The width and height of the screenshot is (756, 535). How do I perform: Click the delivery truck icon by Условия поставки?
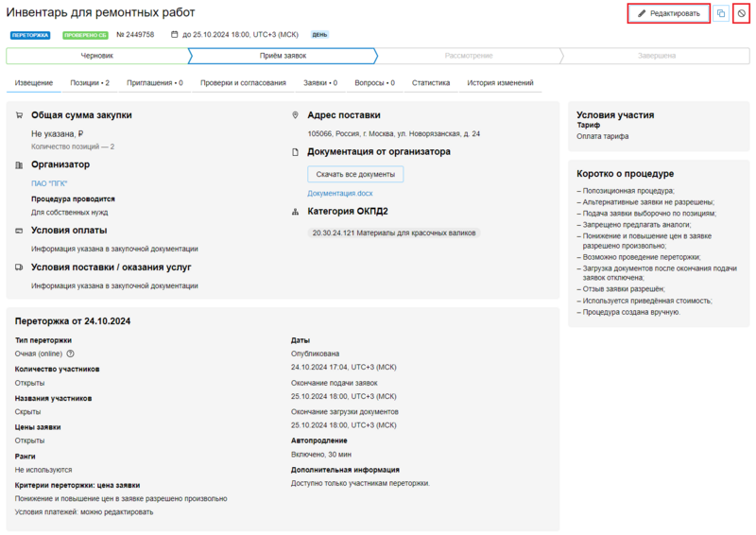(x=20, y=267)
